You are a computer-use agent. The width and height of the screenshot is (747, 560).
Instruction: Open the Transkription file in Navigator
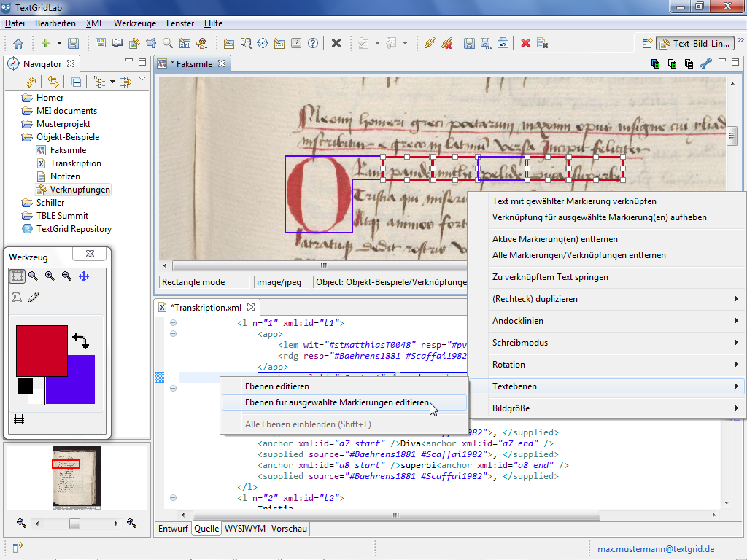coord(75,163)
